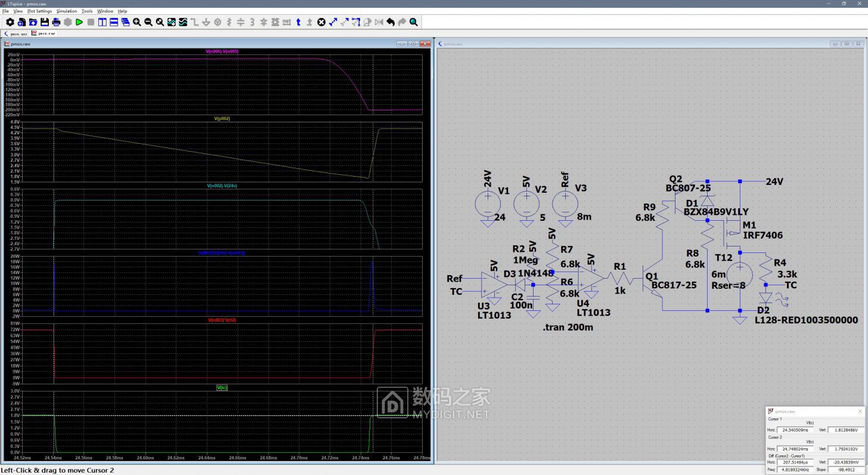
Task: Save the file with the floppy icon
Action: tap(45, 22)
